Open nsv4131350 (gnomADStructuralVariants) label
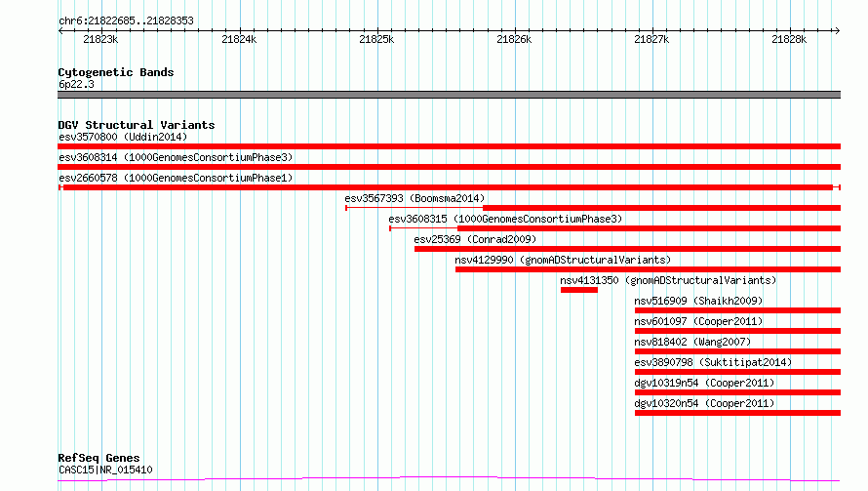This screenshot has width=868, height=491. point(668,280)
